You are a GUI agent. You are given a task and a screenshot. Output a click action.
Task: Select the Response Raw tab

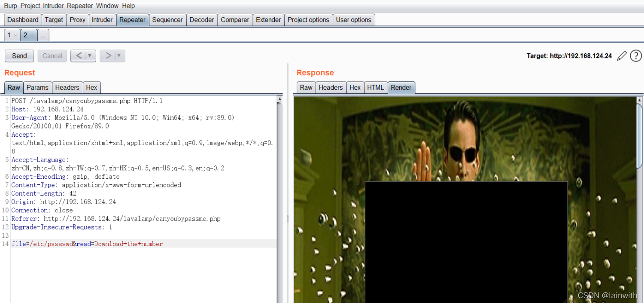click(306, 87)
